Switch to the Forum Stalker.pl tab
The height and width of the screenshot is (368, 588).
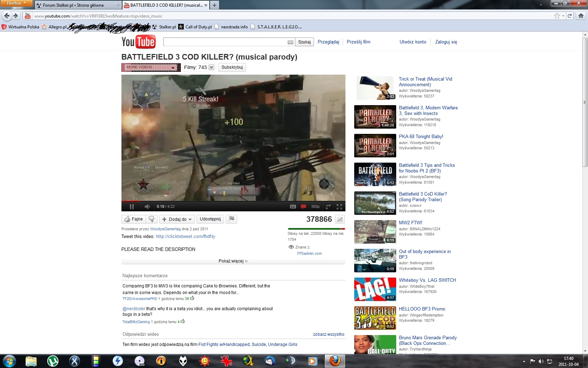(73, 5)
